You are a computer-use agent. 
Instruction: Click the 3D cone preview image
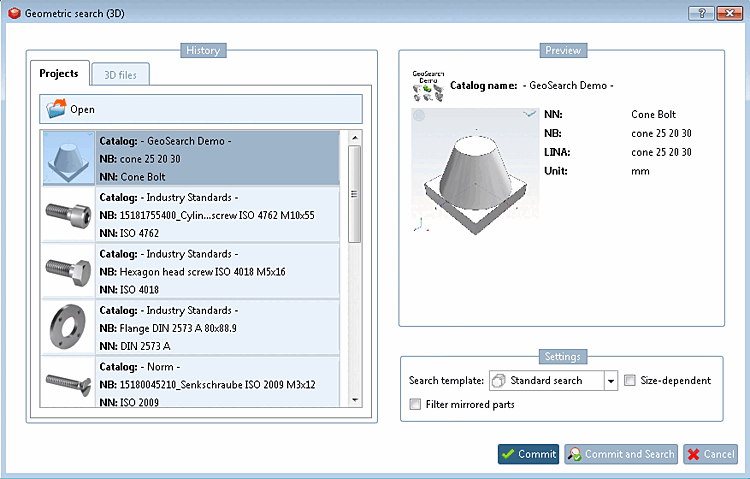(475, 171)
